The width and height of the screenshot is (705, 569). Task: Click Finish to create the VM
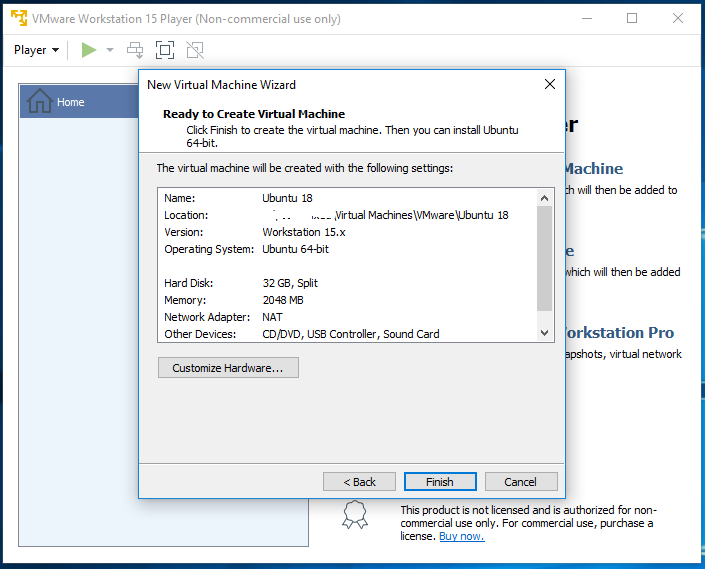click(440, 482)
